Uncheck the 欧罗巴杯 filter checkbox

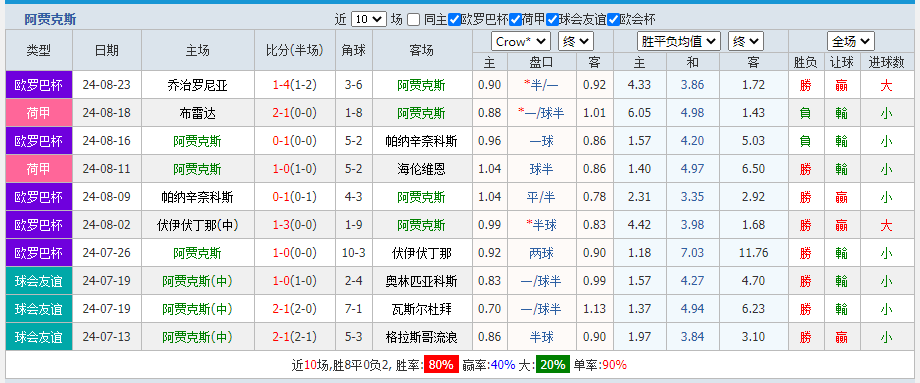pos(454,19)
